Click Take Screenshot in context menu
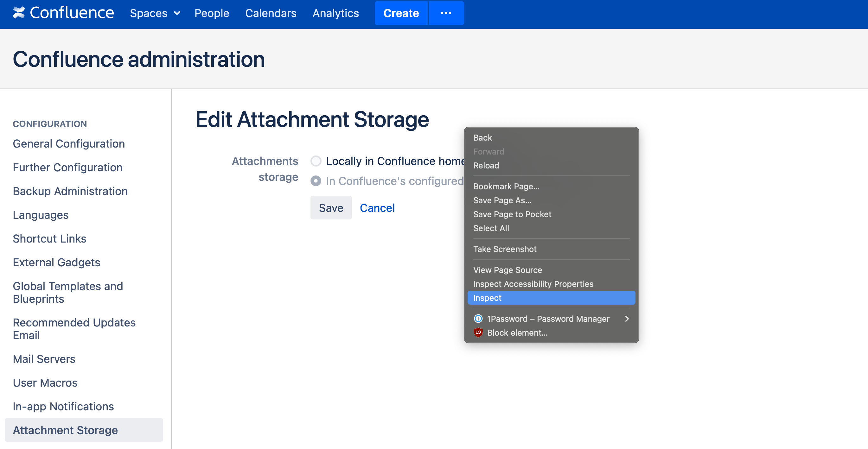The image size is (868, 449). [x=505, y=249]
